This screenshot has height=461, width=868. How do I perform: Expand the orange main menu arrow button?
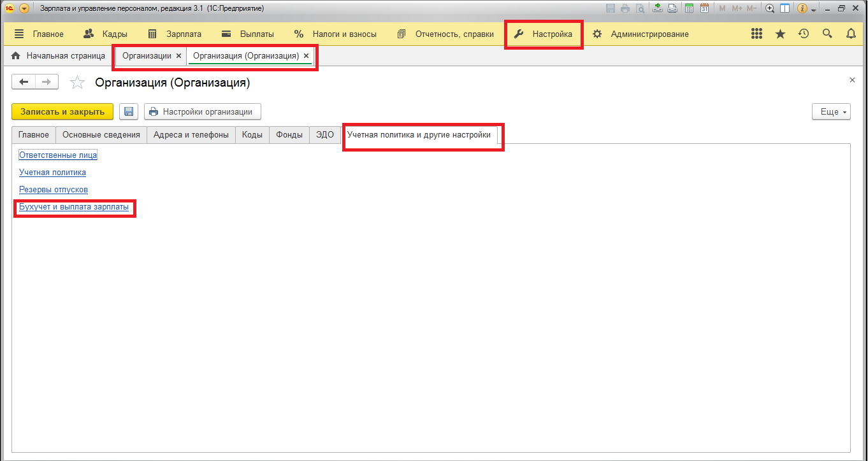tap(24, 8)
